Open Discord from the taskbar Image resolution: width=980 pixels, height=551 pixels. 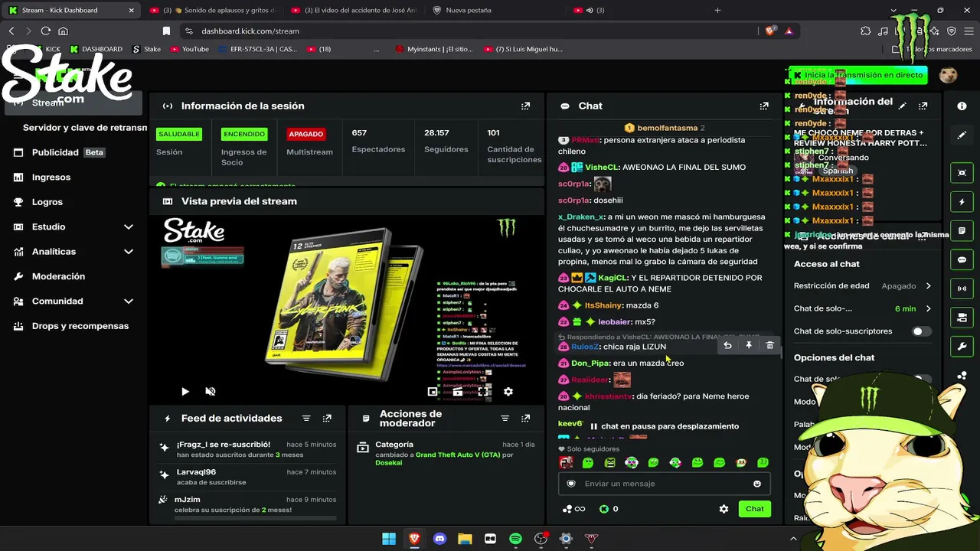[439, 539]
